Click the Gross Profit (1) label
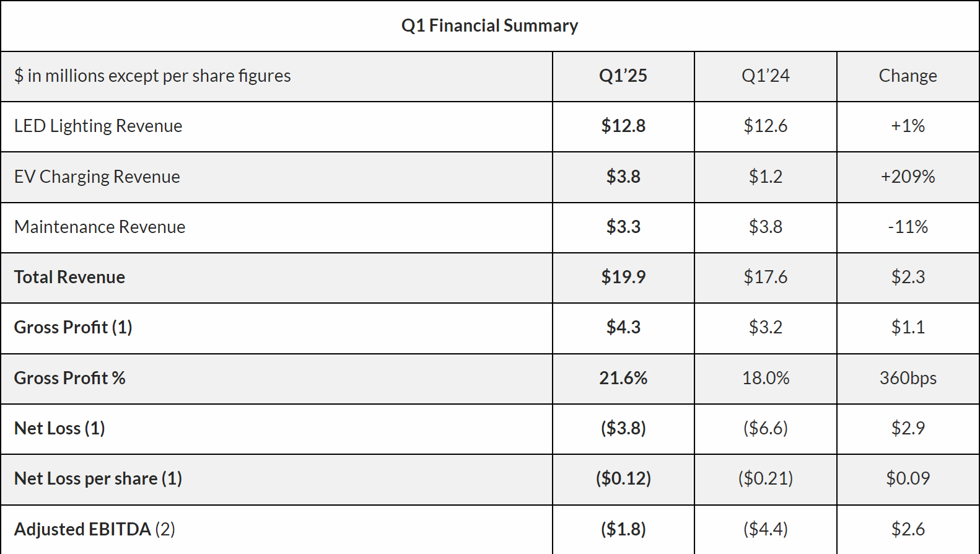 click(x=73, y=327)
